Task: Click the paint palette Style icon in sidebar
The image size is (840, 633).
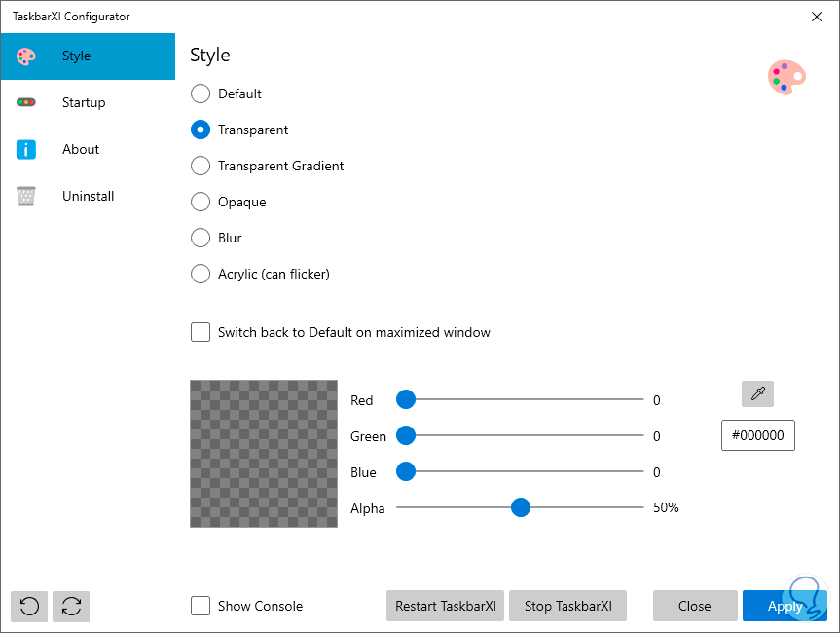Action: [x=26, y=56]
